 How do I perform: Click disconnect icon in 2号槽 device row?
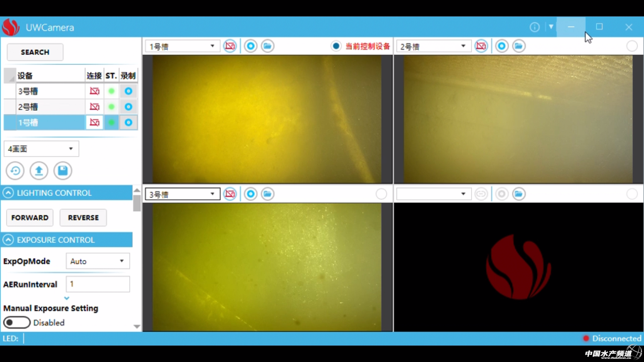pos(94,107)
